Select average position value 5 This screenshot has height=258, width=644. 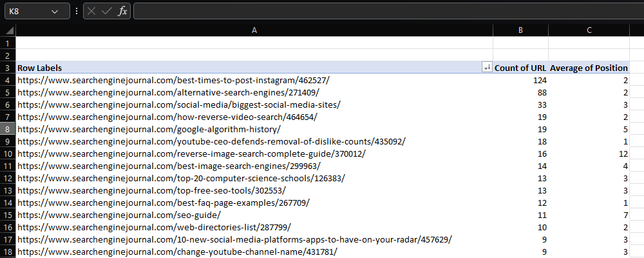[x=589, y=129]
